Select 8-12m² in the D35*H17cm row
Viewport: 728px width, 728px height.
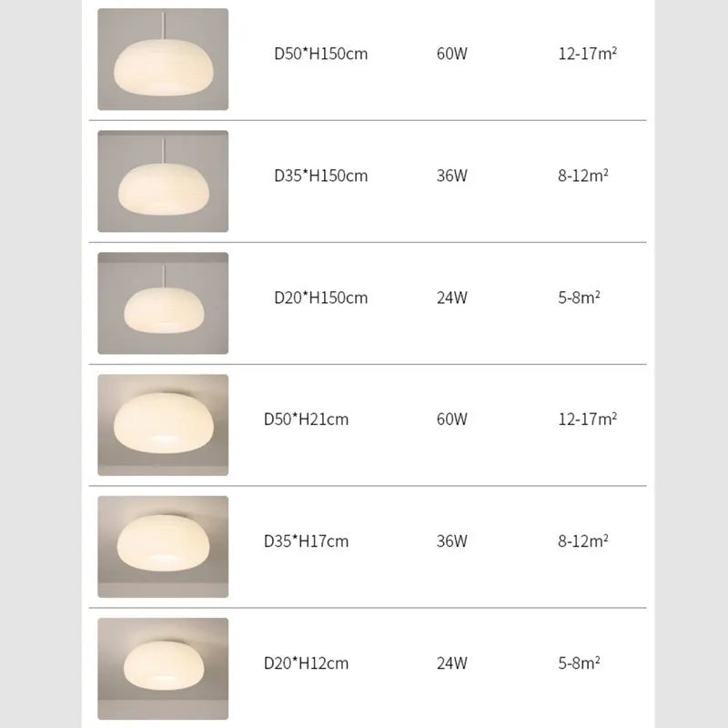[x=583, y=541]
